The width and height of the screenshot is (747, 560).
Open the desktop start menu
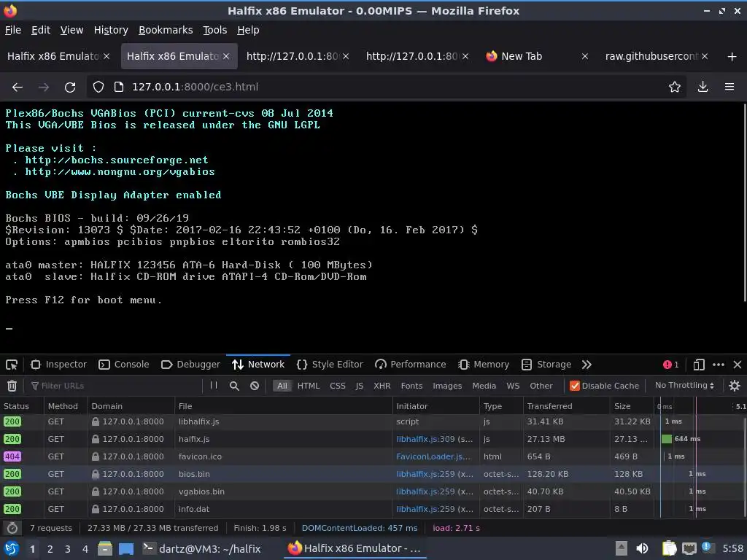click(x=12, y=548)
